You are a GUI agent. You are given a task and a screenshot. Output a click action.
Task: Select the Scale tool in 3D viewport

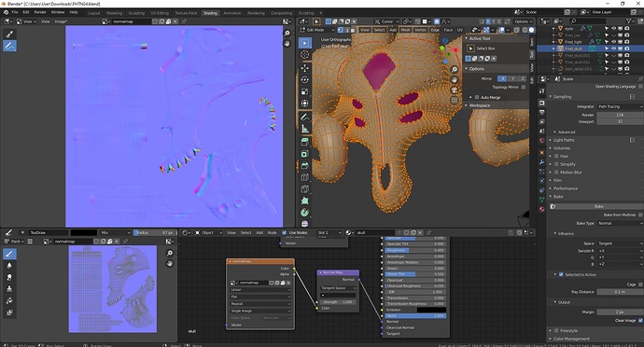305,91
